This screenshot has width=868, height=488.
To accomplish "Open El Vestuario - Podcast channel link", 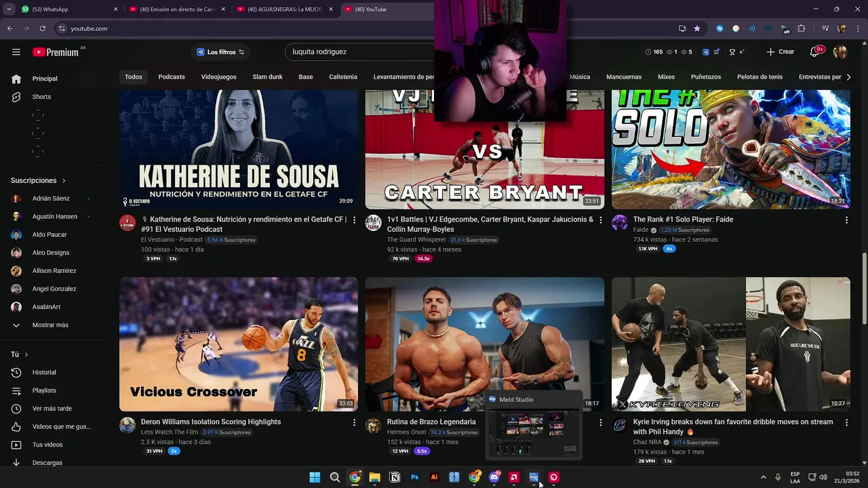I will [x=172, y=240].
